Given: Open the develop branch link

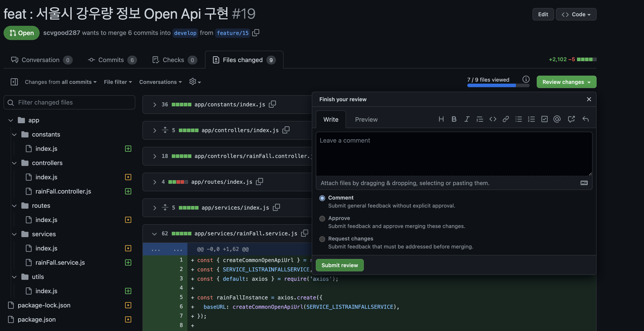Looking at the screenshot, I should click(185, 33).
